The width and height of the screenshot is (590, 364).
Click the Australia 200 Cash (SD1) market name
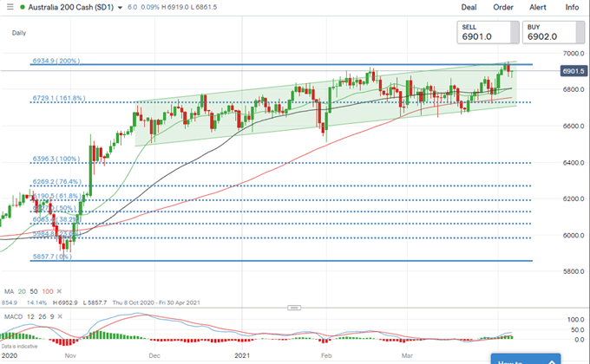[71, 7]
